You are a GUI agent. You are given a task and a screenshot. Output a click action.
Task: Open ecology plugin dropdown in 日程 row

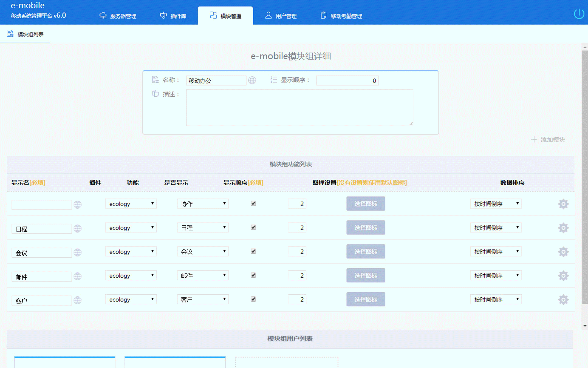coord(131,227)
